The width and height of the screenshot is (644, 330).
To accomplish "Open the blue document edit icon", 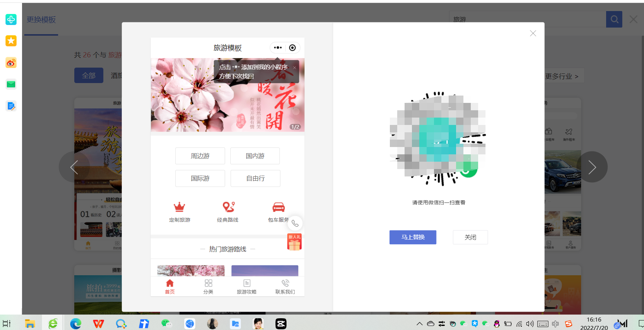I will click(11, 106).
